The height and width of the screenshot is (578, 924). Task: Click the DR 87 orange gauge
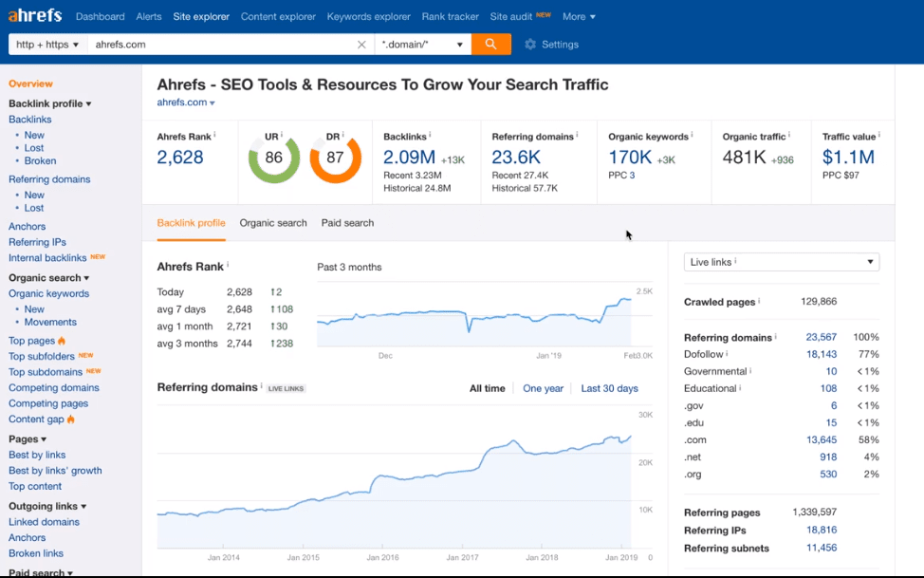pyautogui.click(x=335, y=158)
